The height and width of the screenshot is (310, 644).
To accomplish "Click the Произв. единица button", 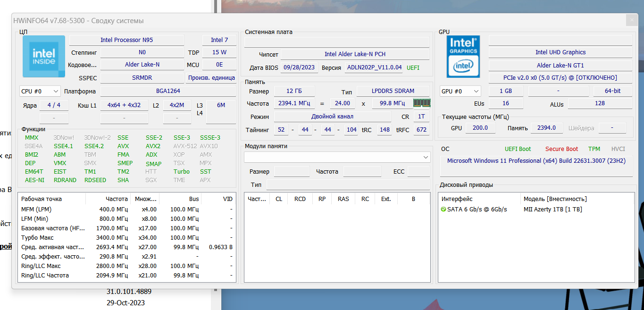I will [211, 78].
